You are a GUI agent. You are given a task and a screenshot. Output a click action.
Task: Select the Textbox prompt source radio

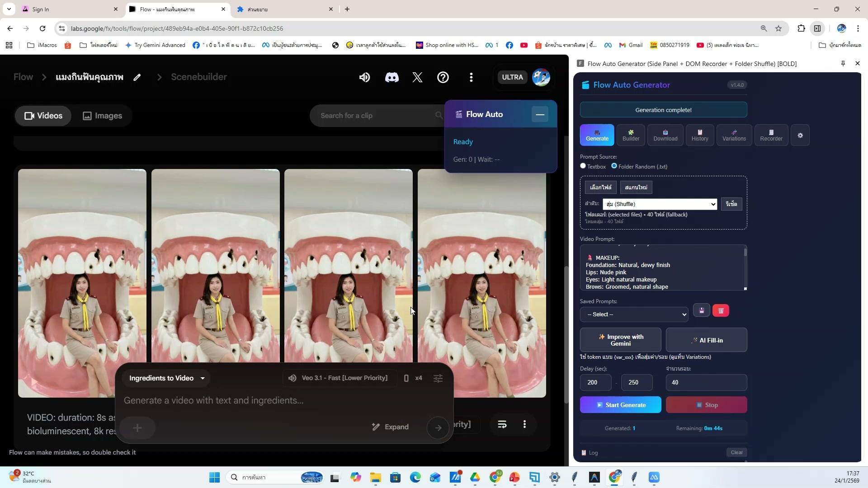[583, 166]
